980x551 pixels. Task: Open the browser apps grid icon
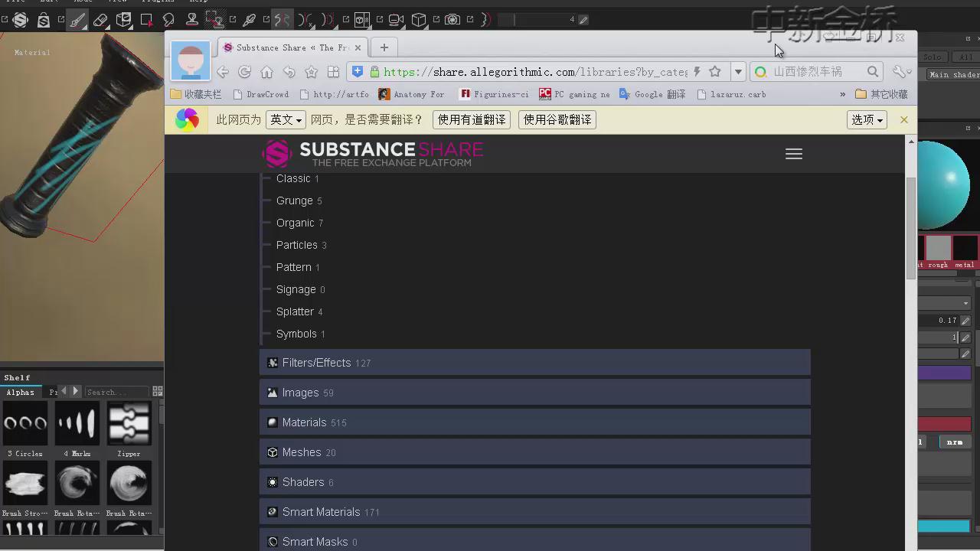tap(333, 72)
